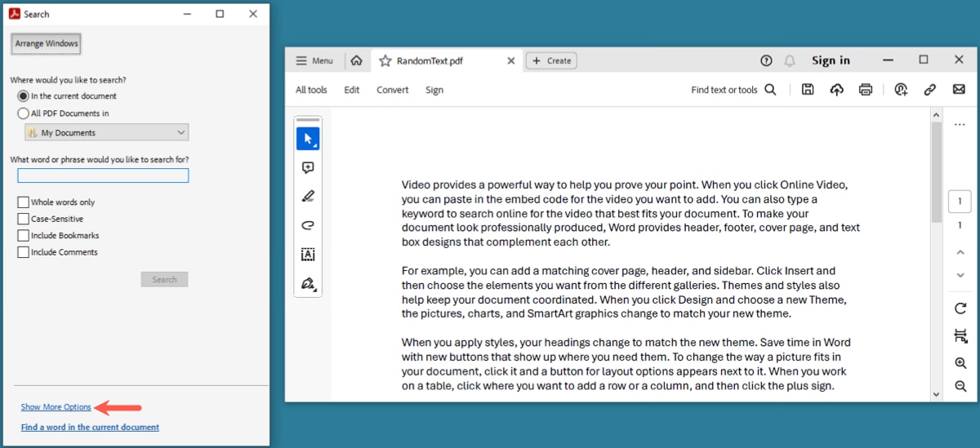This screenshot has width=980, height=448.
Task: Click the share with others icon
Action: (x=901, y=90)
